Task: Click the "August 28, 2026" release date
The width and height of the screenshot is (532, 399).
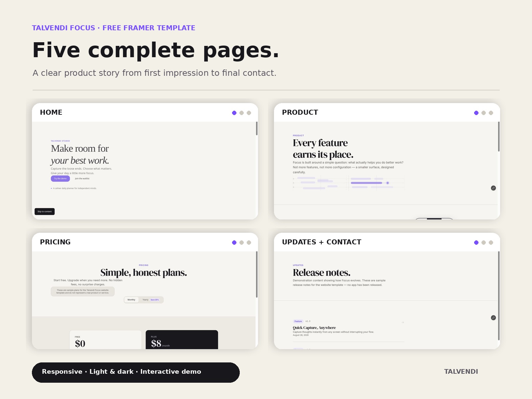Action: 301,335
